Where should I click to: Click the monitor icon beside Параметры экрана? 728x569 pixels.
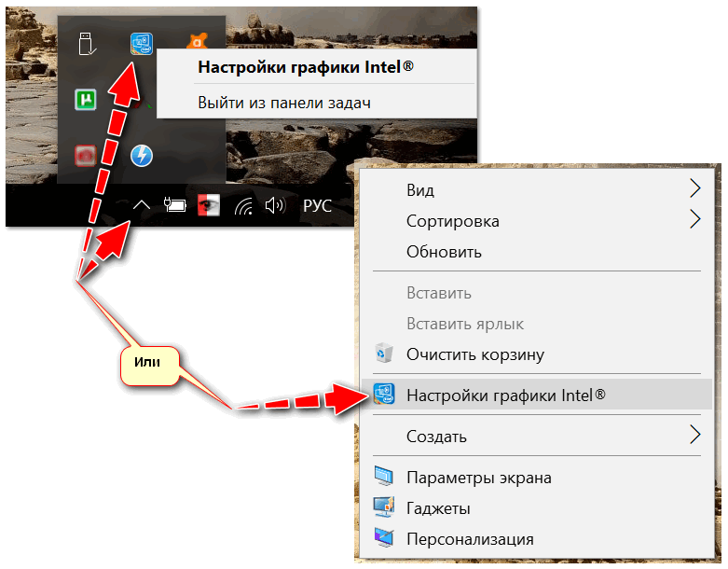pos(384,477)
